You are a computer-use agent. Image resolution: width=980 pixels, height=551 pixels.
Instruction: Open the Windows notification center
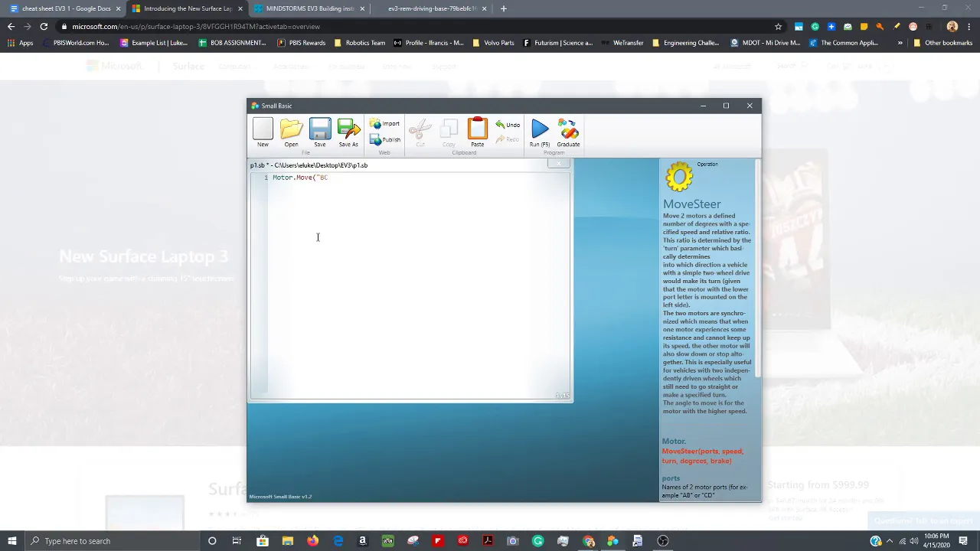[965, 541]
